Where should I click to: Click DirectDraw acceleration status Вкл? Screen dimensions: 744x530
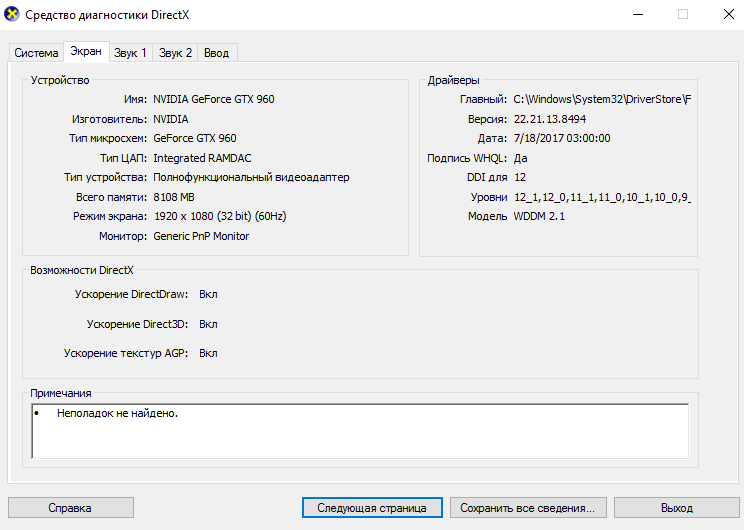[x=208, y=294]
